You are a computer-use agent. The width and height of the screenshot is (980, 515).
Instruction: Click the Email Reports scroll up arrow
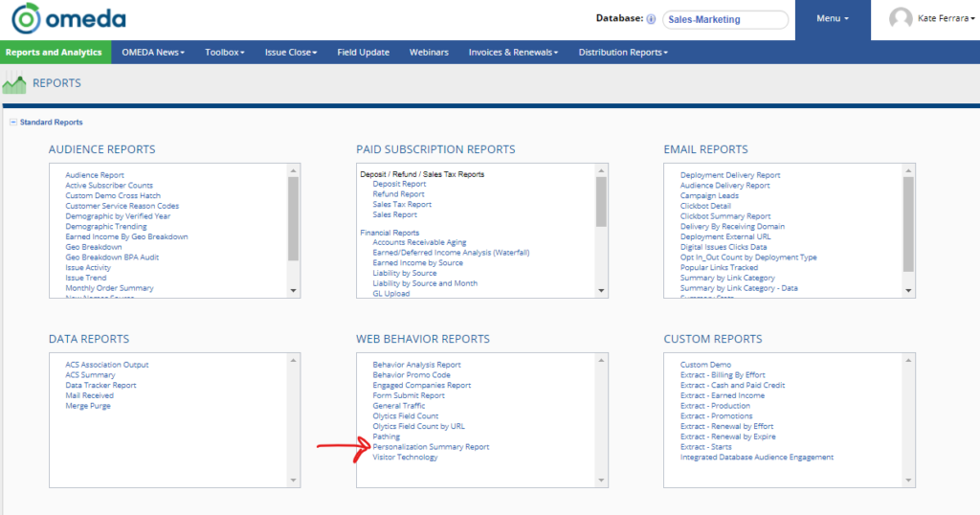pyautogui.click(x=908, y=170)
